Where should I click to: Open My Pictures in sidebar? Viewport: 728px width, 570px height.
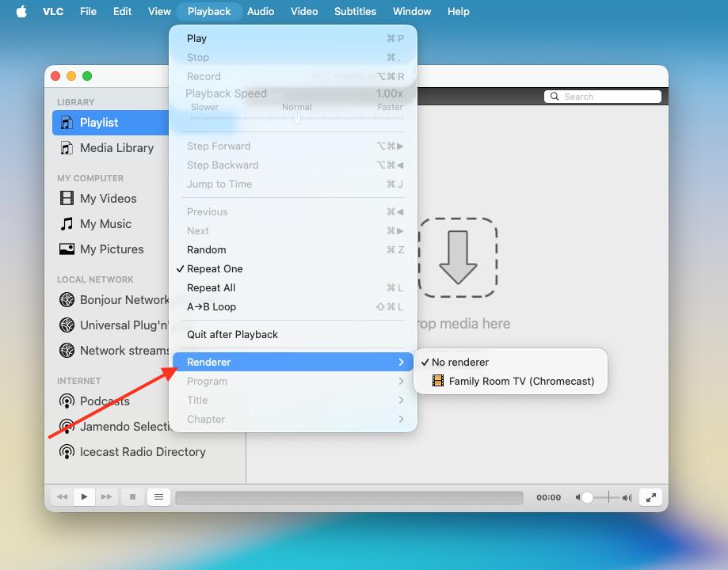(110, 249)
